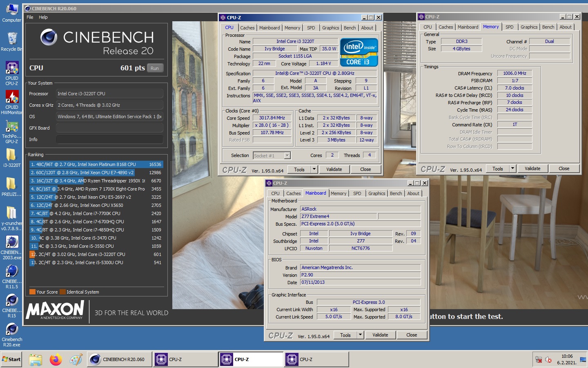Open the Help menu in Cinebench
Viewport: 588px width, 368px height.
tap(43, 17)
